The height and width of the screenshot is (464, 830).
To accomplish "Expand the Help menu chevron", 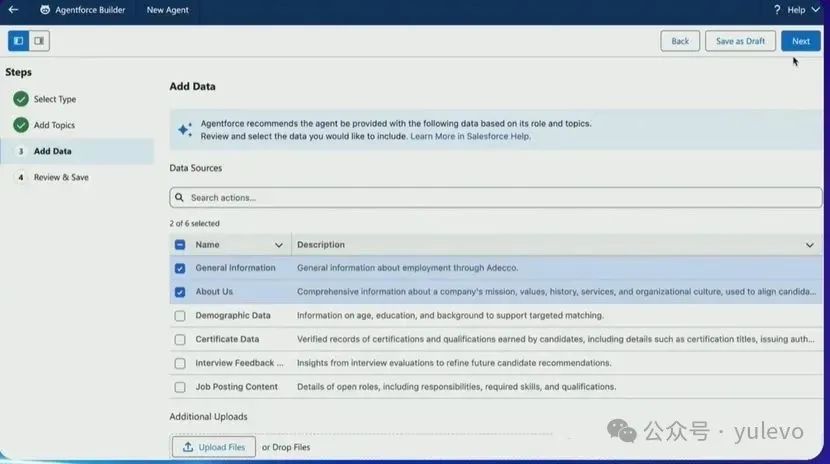I will pyautogui.click(x=815, y=10).
